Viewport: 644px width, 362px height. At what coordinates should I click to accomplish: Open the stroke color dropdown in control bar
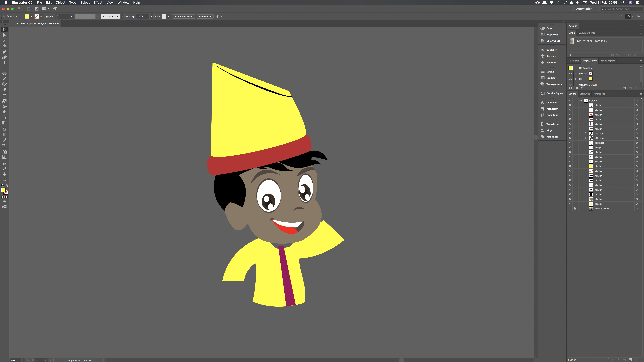[x=41, y=17]
